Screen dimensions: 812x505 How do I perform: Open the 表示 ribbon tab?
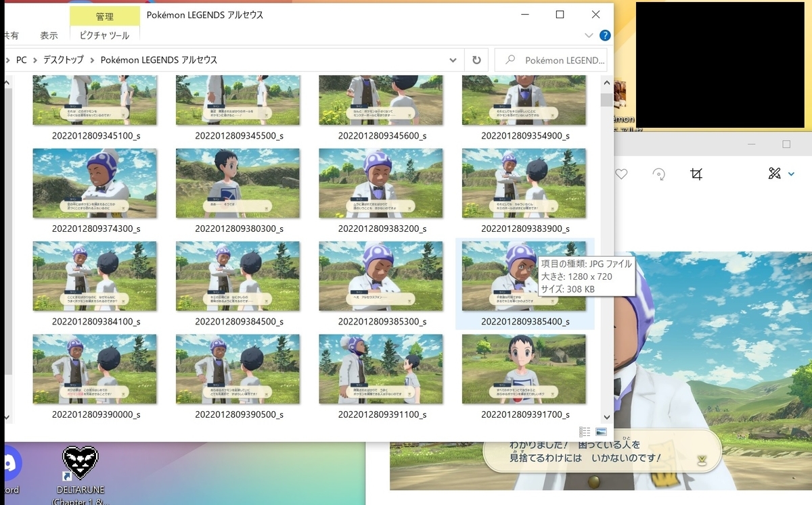49,35
